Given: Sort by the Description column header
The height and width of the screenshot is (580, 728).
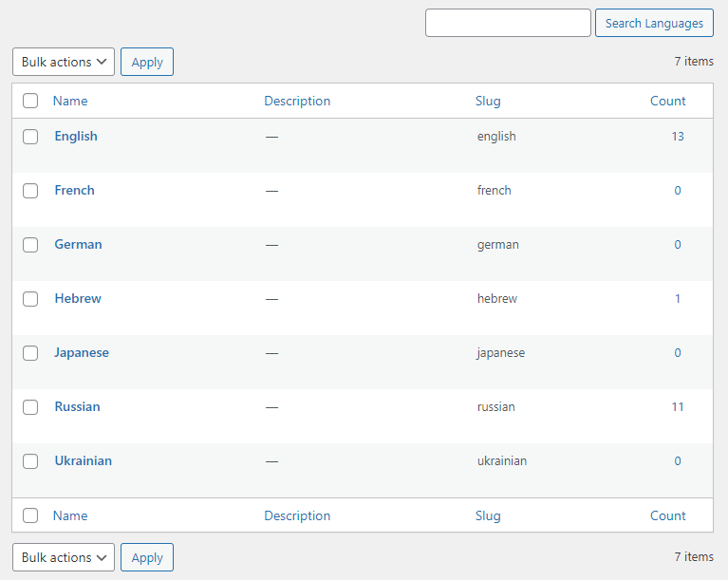Looking at the screenshot, I should click(x=297, y=101).
